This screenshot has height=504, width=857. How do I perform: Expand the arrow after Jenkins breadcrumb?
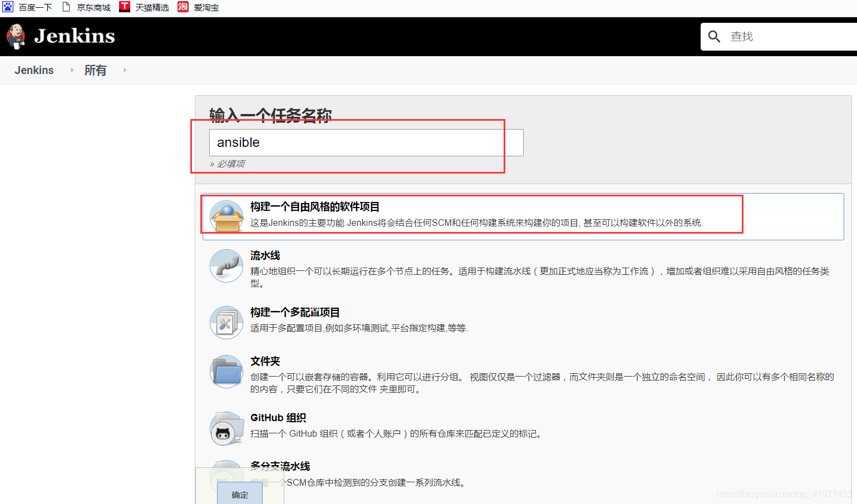[x=72, y=70]
